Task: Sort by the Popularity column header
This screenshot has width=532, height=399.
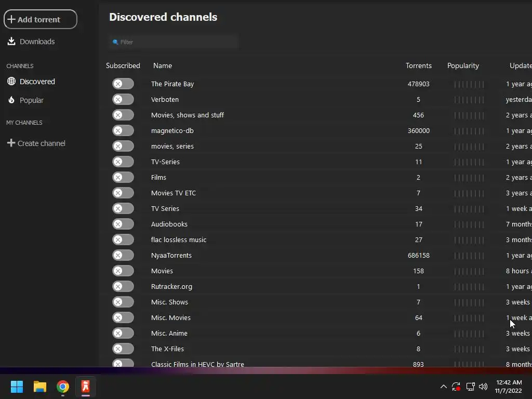Action: [463, 65]
